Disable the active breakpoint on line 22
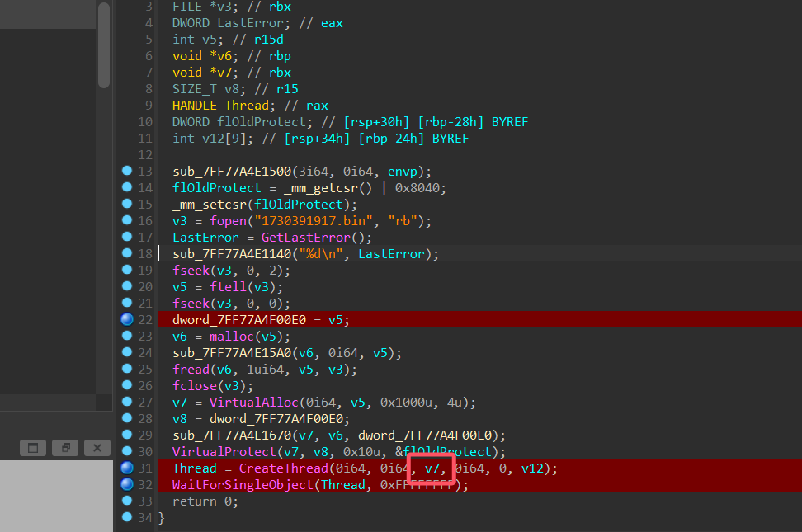Screen dimensions: 802x532 click(127, 319)
